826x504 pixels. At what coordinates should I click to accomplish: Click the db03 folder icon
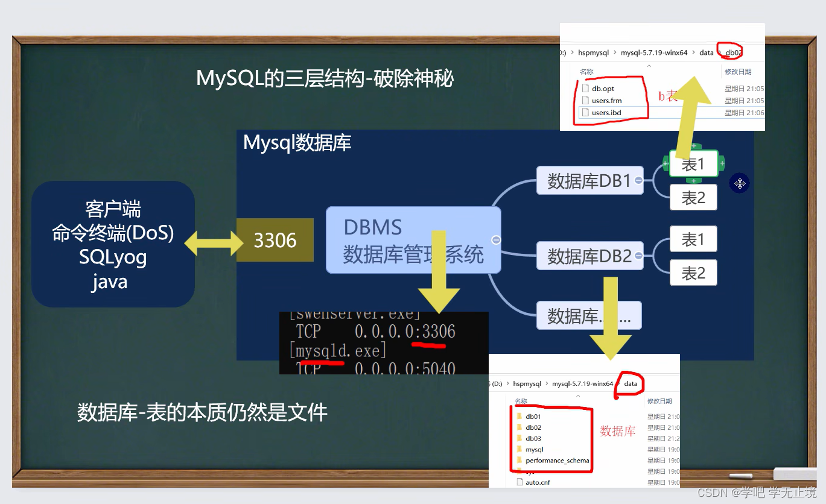coord(519,438)
